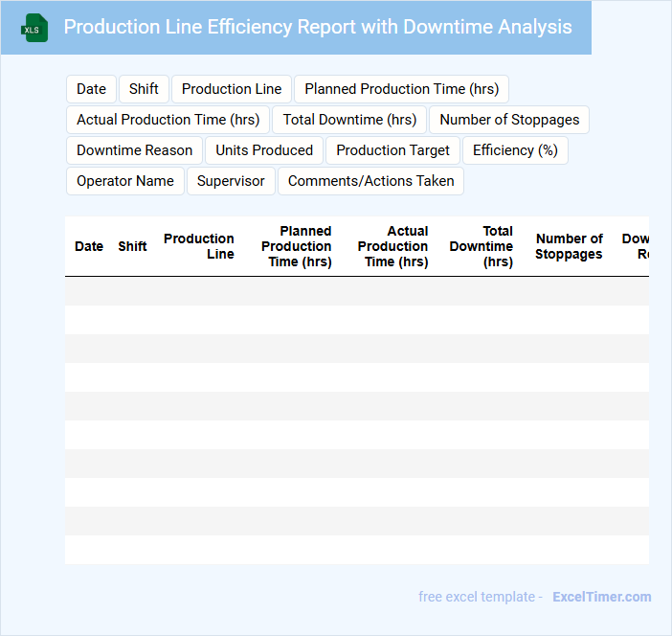The width and height of the screenshot is (672, 636).
Task: Click the Actual Production Time (hrs) tag
Action: (x=168, y=120)
